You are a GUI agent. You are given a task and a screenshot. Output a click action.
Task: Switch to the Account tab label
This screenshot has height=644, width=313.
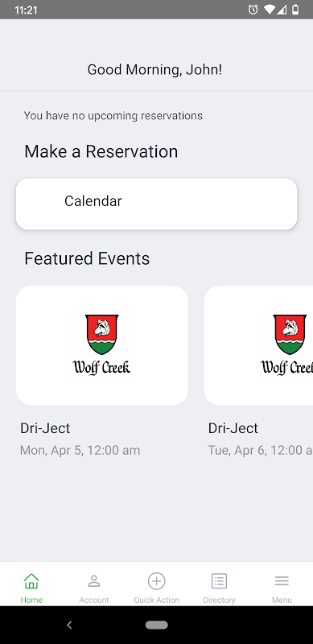coord(94,600)
